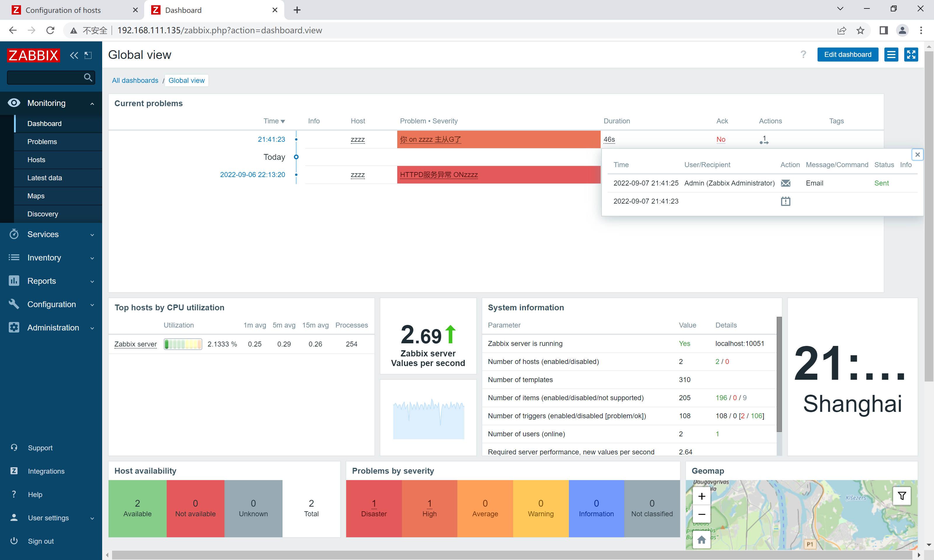Click the Geomap home reset icon
Image resolution: width=934 pixels, height=560 pixels.
[x=701, y=540]
